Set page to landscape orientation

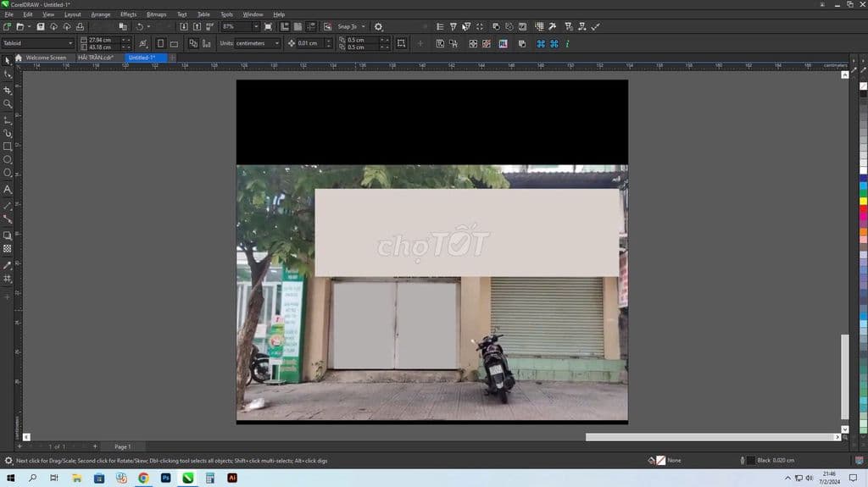[175, 43]
